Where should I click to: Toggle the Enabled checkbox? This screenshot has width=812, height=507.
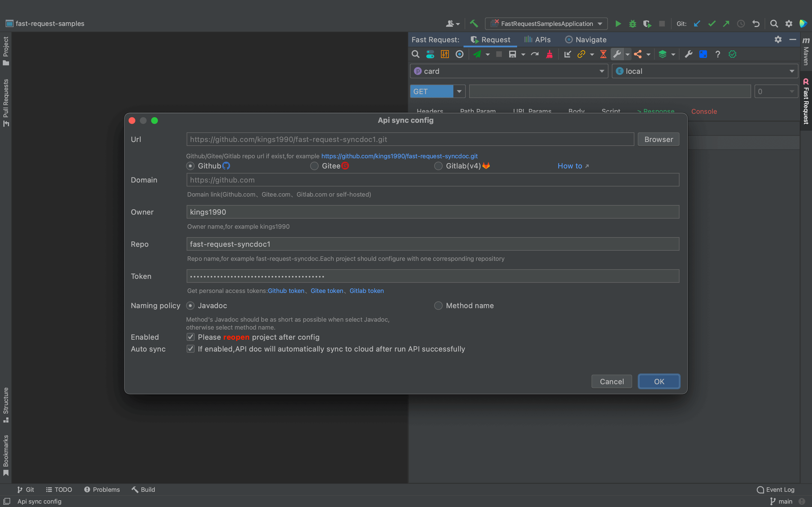click(191, 337)
